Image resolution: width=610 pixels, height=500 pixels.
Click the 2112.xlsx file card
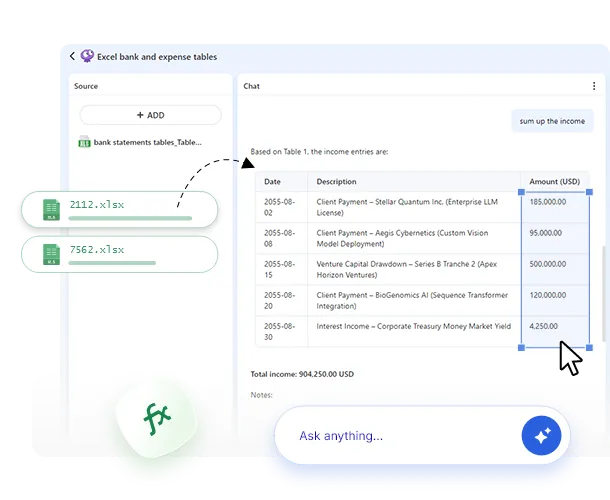119,209
